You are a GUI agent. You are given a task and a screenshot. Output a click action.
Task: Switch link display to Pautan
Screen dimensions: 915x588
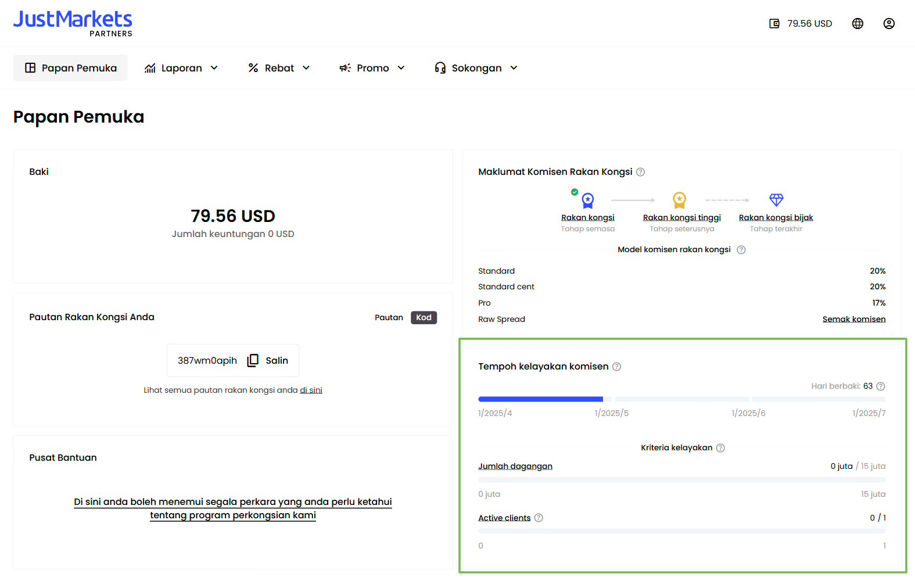coord(389,317)
